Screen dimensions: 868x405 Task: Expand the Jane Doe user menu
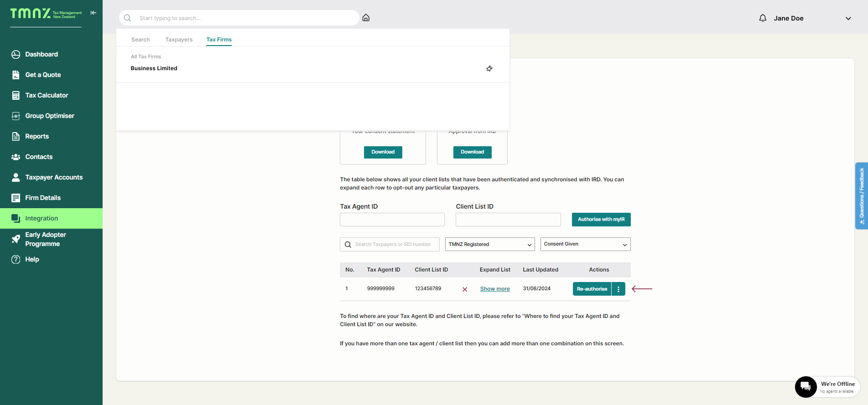[x=848, y=18]
